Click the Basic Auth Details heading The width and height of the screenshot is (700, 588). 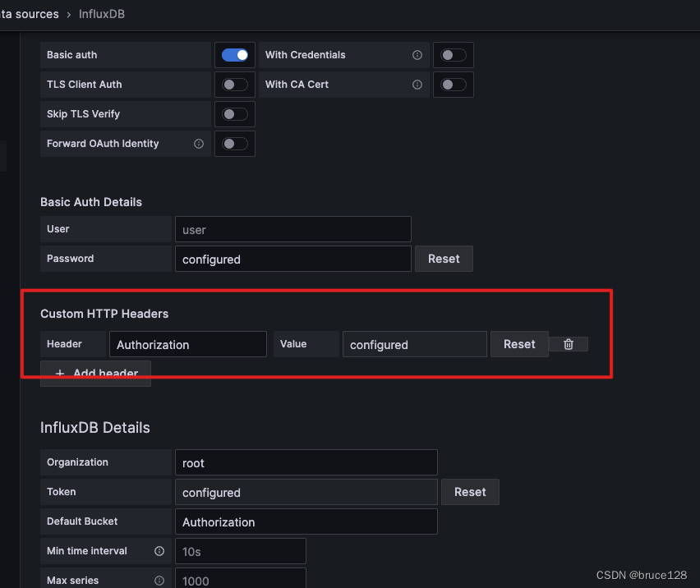(91, 202)
